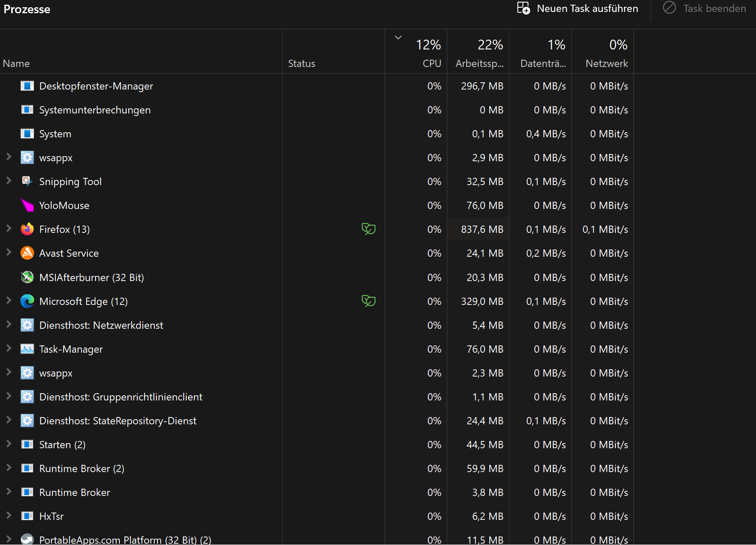Click the Microsoft Edge browser icon
Screen dimensions: 756x545
tap(27, 301)
